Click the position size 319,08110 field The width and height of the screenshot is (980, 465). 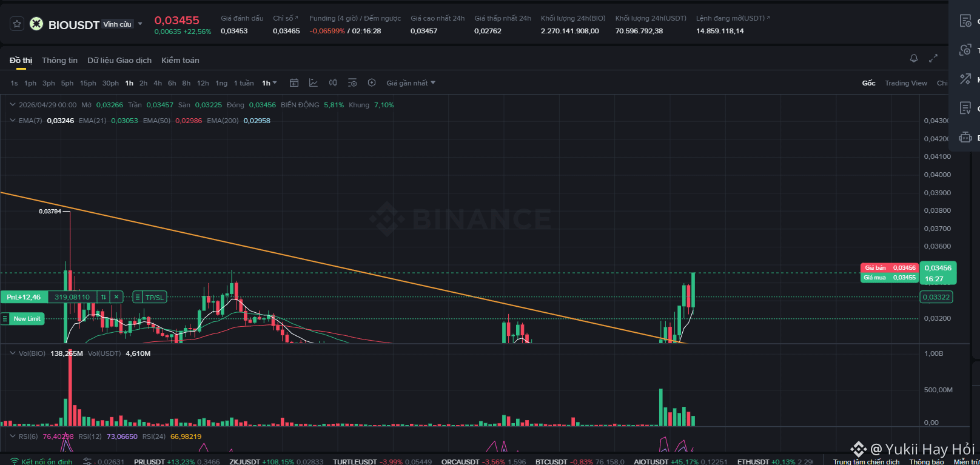pos(72,297)
